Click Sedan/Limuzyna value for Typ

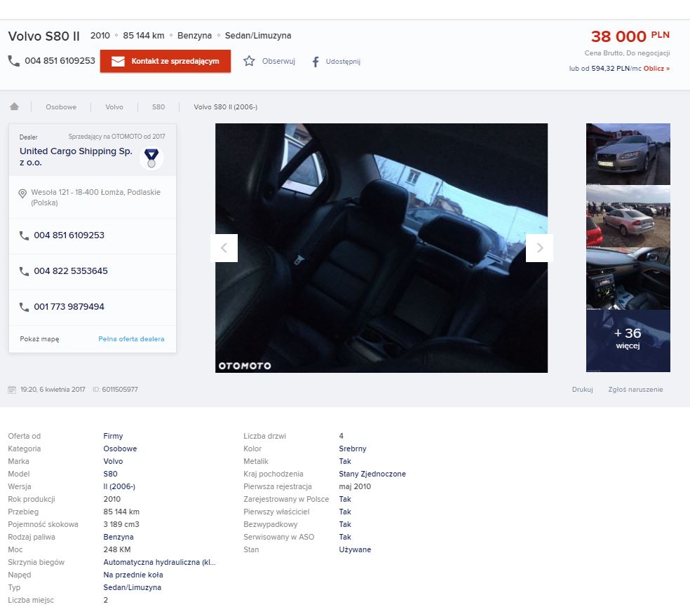132,587
